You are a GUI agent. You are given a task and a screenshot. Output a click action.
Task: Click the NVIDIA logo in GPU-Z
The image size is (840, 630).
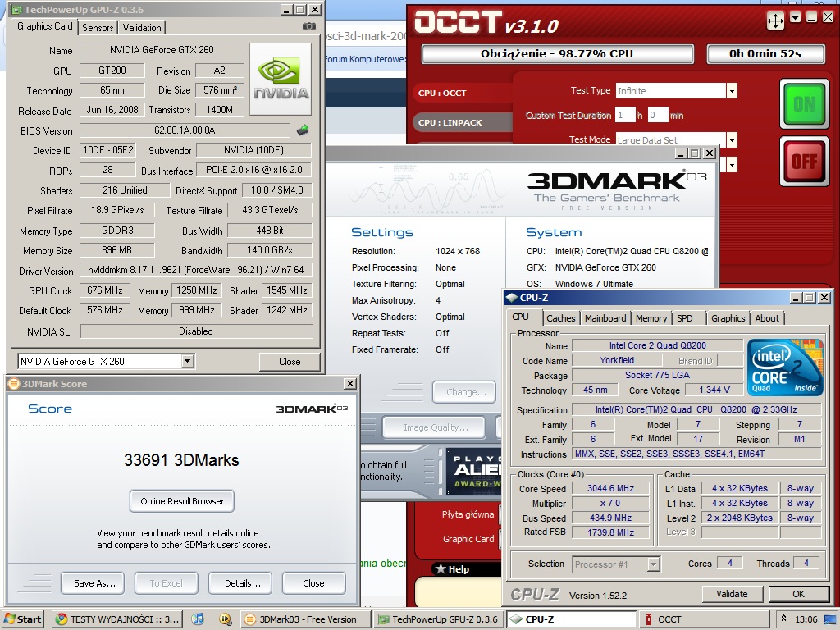[x=281, y=80]
